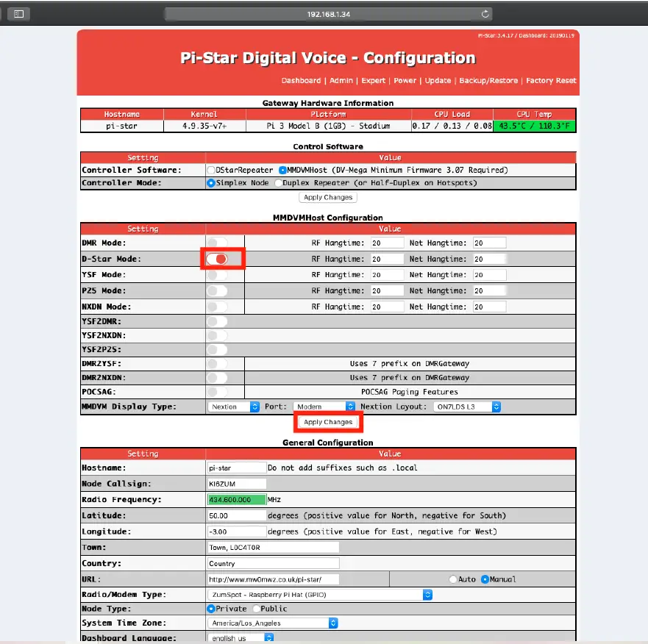Open Radio/Modem Type dropdown
Viewport: 648px width, 644px height.
pyautogui.click(x=320, y=595)
